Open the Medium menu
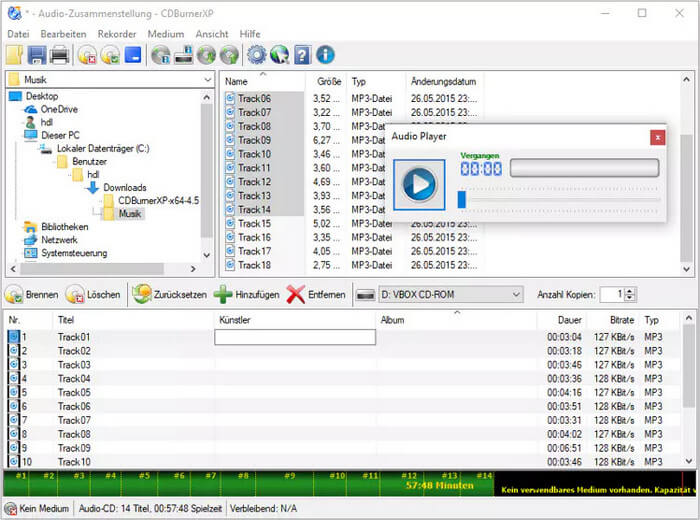700x520 pixels. (x=166, y=34)
